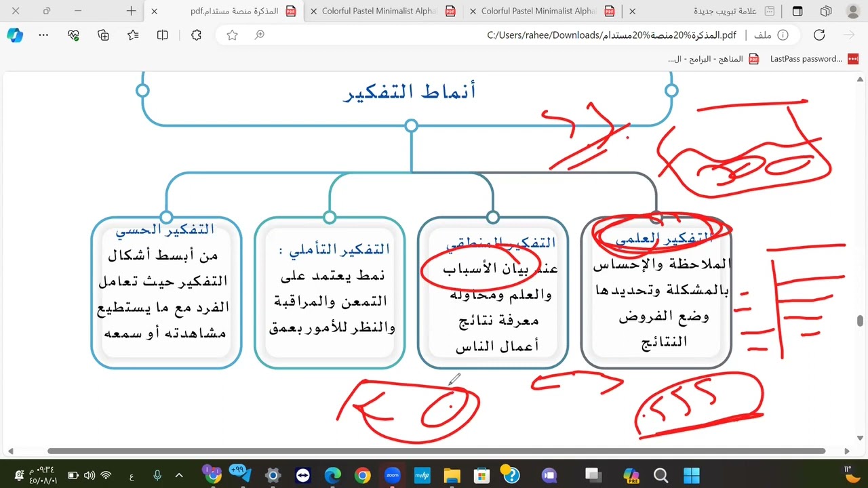Click the التفكير التأملي box title

334,249
